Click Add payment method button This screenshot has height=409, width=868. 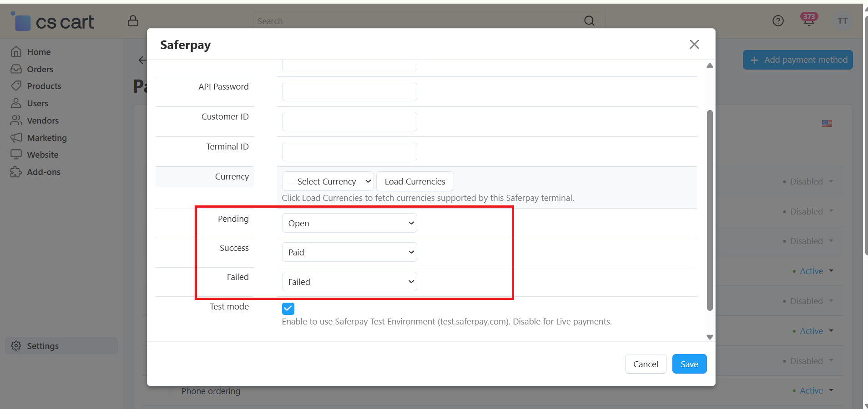(x=798, y=60)
